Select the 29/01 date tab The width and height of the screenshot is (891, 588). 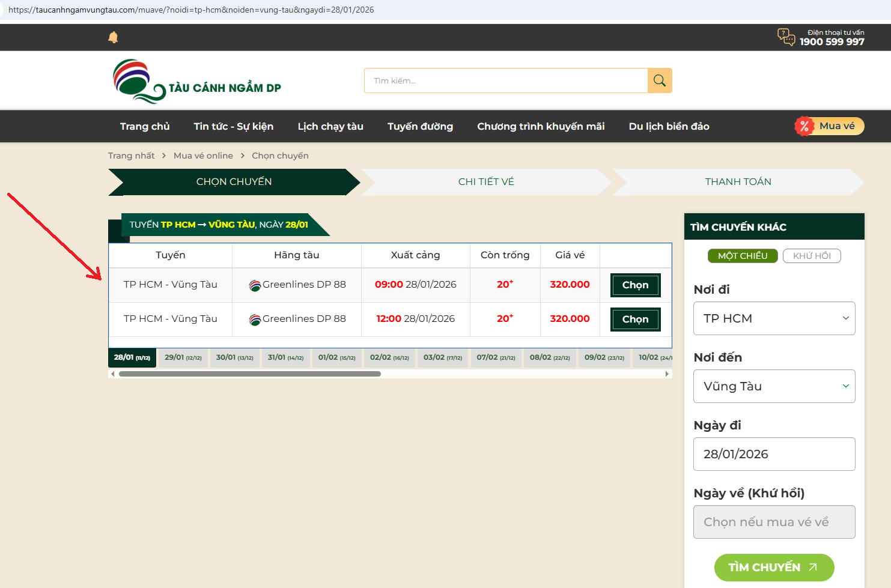click(x=183, y=357)
